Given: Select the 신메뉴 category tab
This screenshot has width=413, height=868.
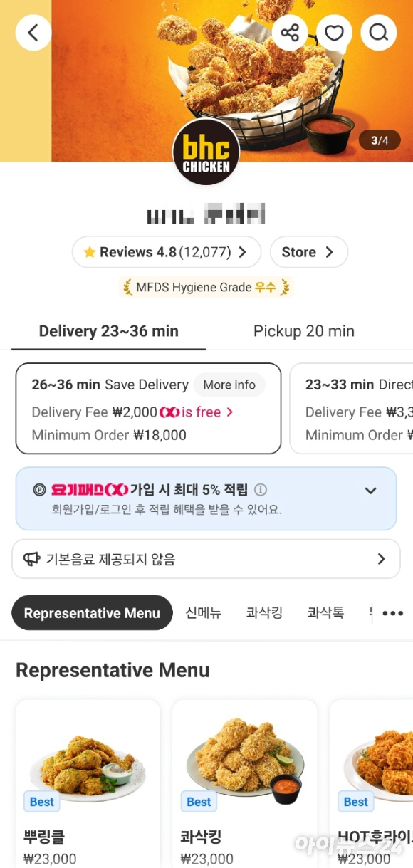Looking at the screenshot, I should click(x=202, y=612).
